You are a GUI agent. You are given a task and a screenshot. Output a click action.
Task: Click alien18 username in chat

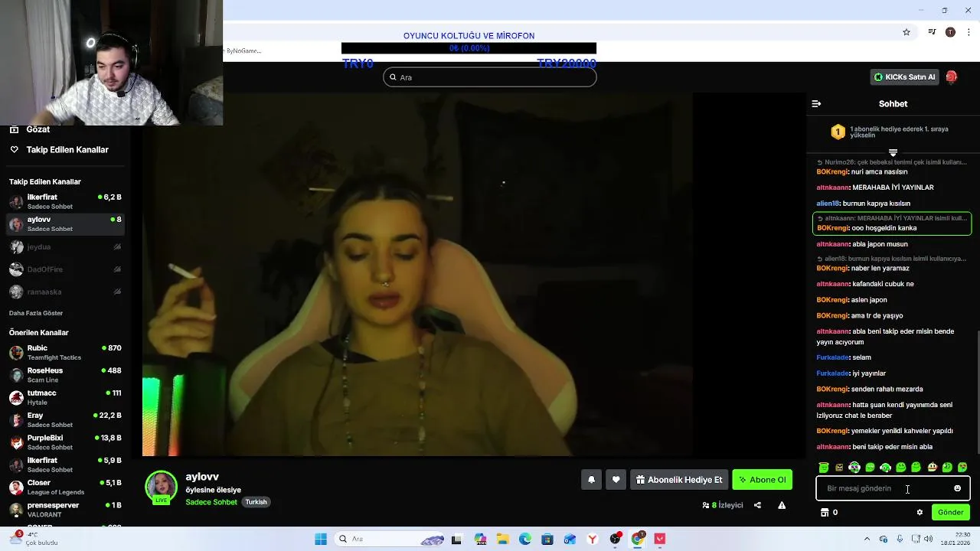[828, 204]
